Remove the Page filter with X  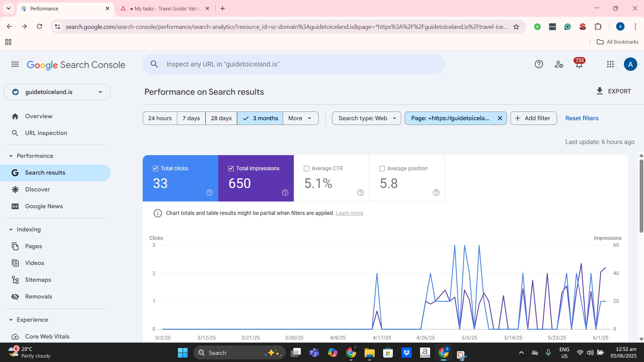(500, 118)
